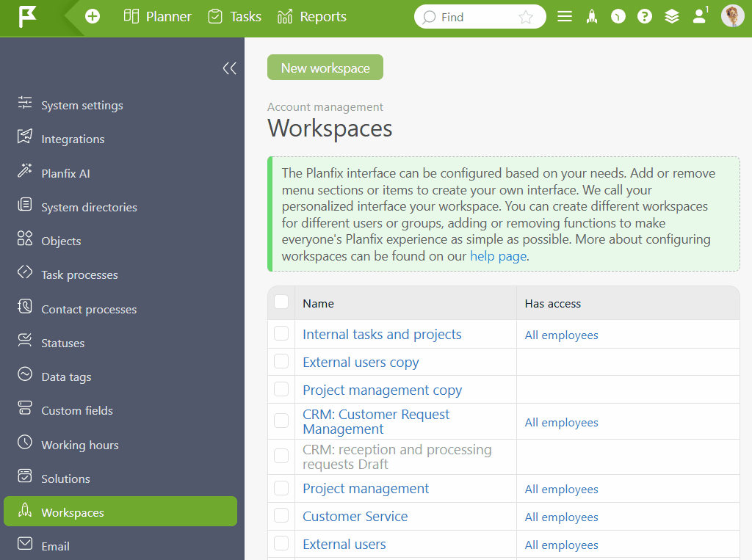Open the user avatar profile

click(x=732, y=16)
